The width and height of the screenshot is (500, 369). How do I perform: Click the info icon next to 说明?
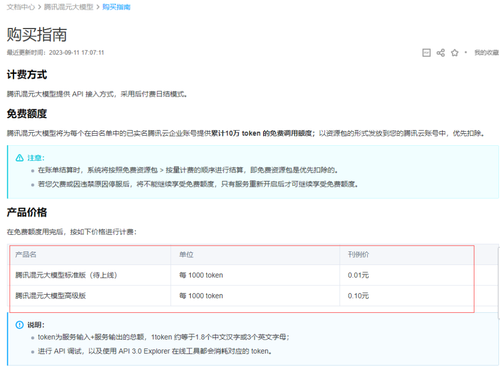(20, 325)
